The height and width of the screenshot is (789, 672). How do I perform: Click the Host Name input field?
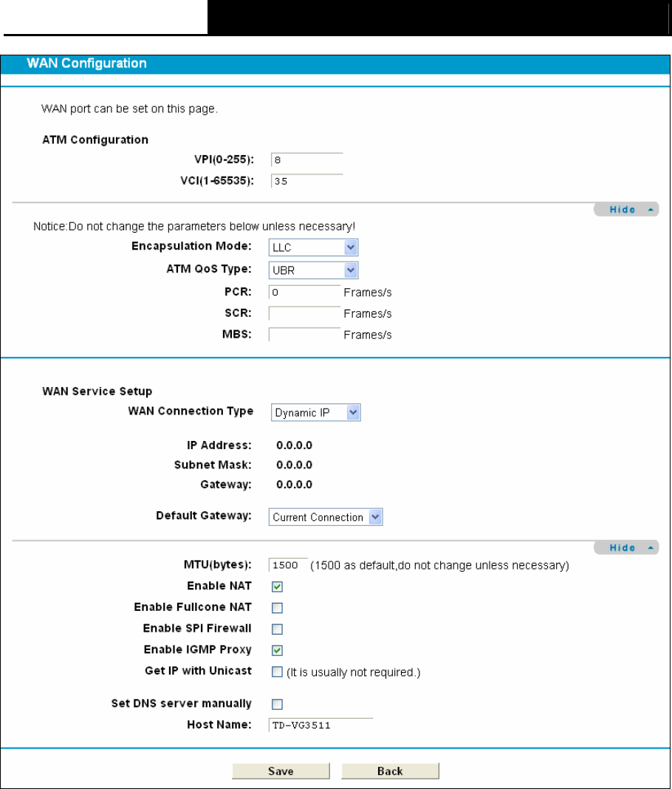point(321,725)
